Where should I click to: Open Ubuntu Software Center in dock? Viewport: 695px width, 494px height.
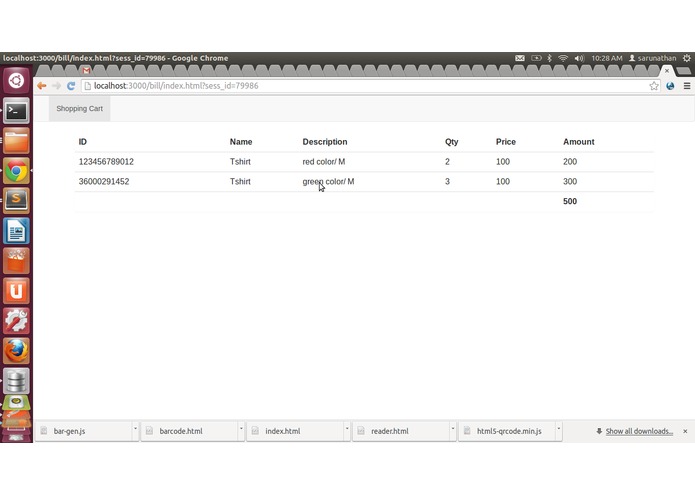(x=16, y=261)
